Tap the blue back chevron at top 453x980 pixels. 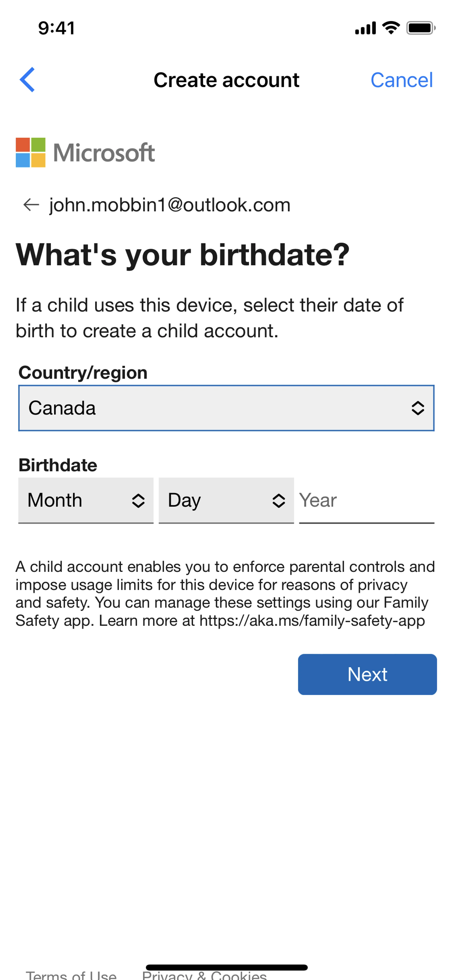click(x=27, y=80)
